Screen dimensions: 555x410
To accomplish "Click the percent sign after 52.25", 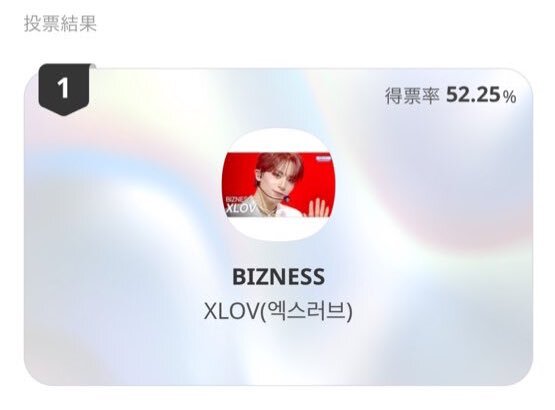I will point(510,97).
